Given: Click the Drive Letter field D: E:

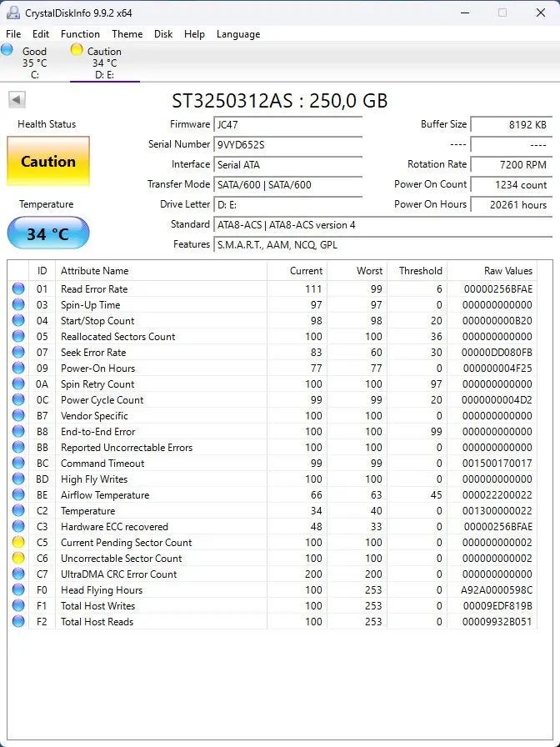Looking at the screenshot, I should pyautogui.click(x=287, y=205).
